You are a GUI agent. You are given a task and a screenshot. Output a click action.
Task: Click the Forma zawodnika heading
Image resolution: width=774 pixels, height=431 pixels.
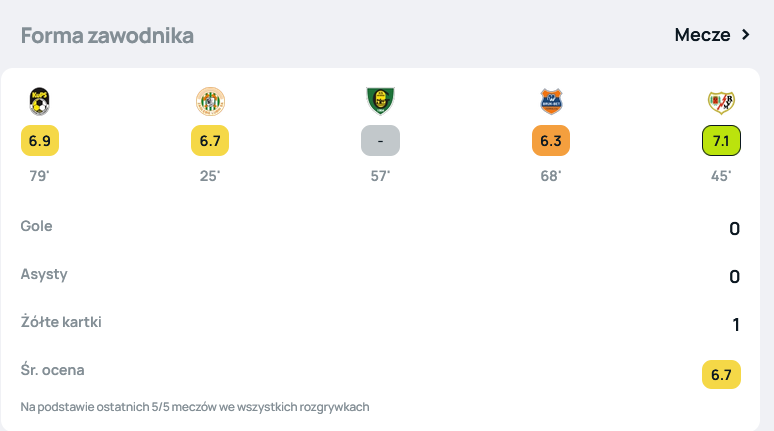[107, 36]
